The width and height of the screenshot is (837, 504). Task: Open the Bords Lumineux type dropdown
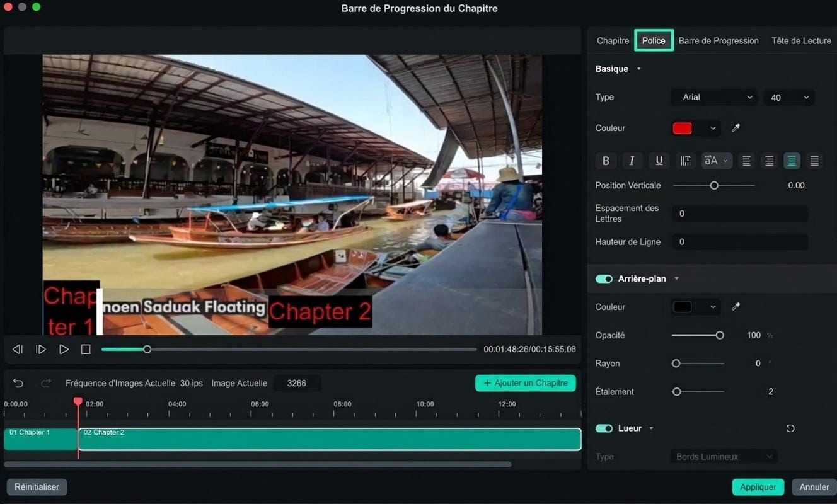(x=724, y=457)
